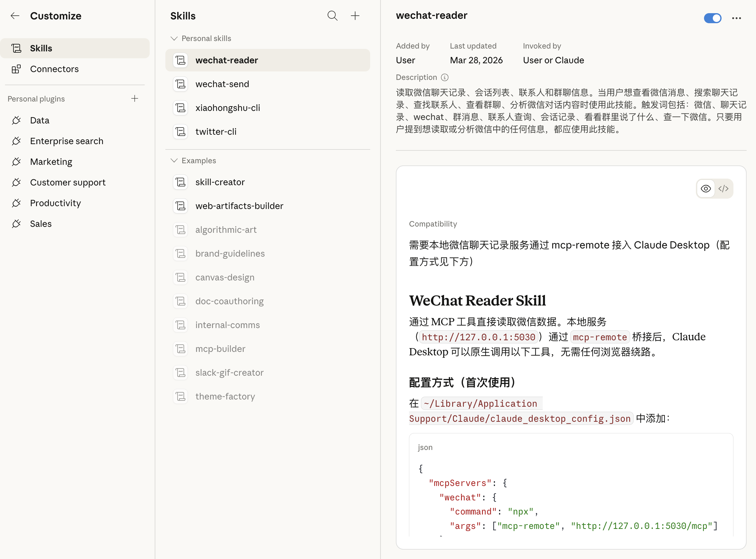This screenshot has width=756, height=559.
Task: Select the twitter-cli skill
Action: tap(267, 132)
